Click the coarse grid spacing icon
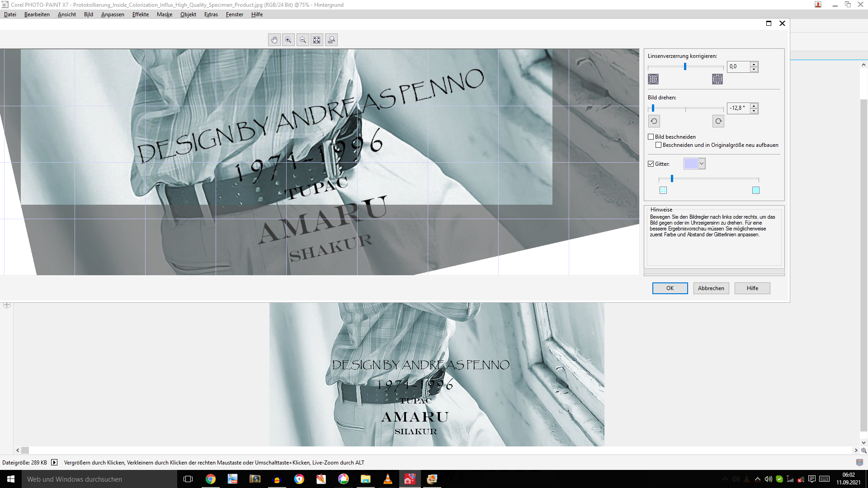 click(x=663, y=190)
